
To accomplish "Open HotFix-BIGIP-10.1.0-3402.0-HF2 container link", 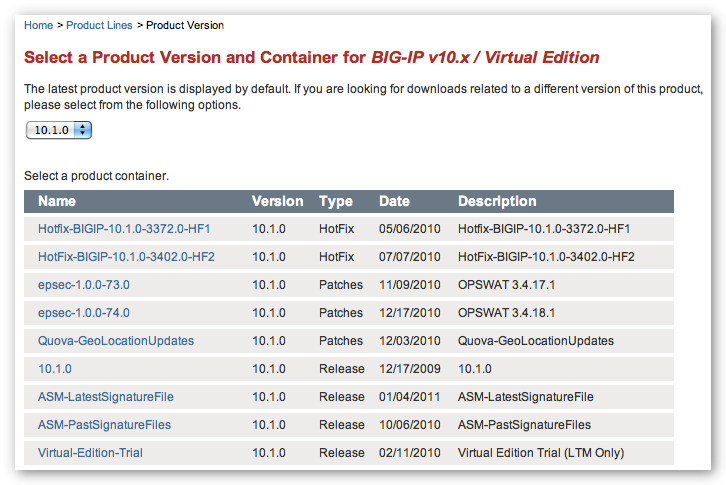I will click(x=126, y=257).
